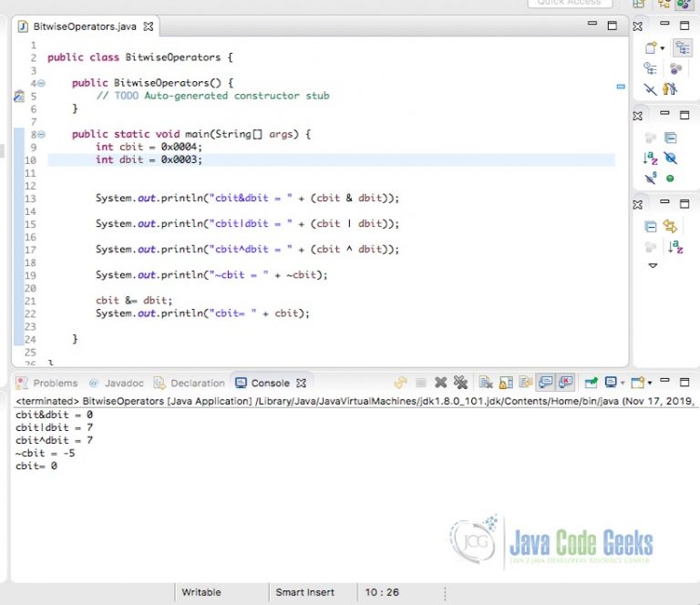Click the Terminate stop button in Console
This screenshot has height=605, width=700.
pos(420,383)
